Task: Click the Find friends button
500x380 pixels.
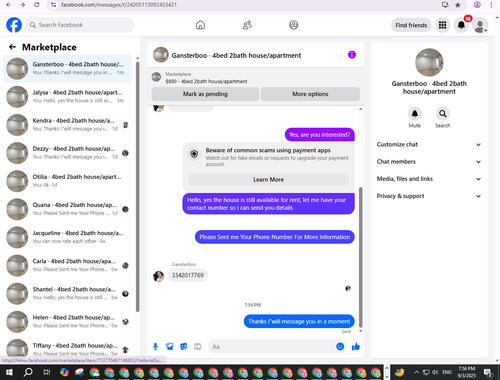Action: [x=411, y=25]
